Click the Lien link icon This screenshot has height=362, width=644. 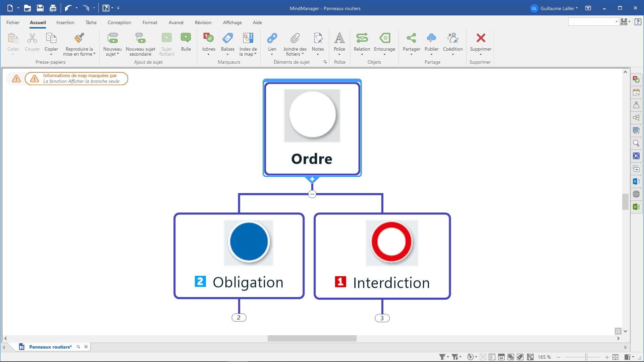[x=272, y=38]
